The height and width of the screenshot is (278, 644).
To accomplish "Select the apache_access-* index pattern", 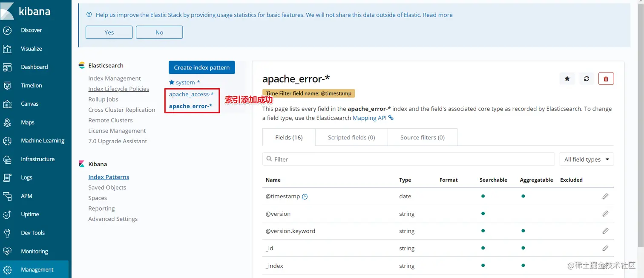I will pyautogui.click(x=191, y=94).
